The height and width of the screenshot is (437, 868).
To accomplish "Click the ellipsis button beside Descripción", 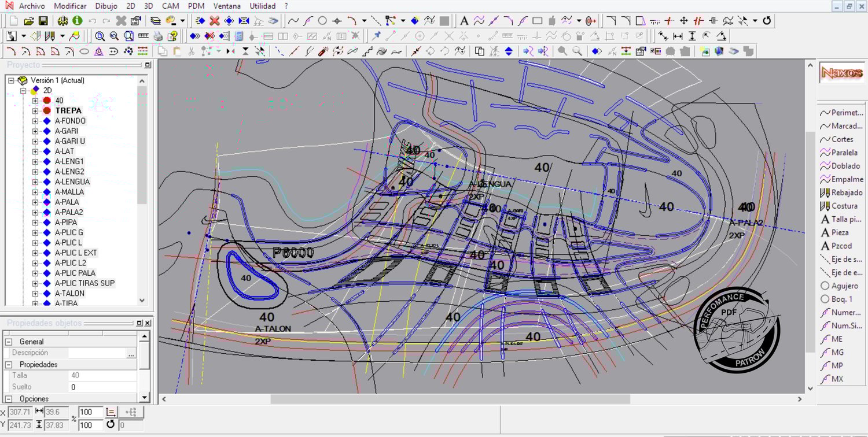I will (x=131, y=353).
